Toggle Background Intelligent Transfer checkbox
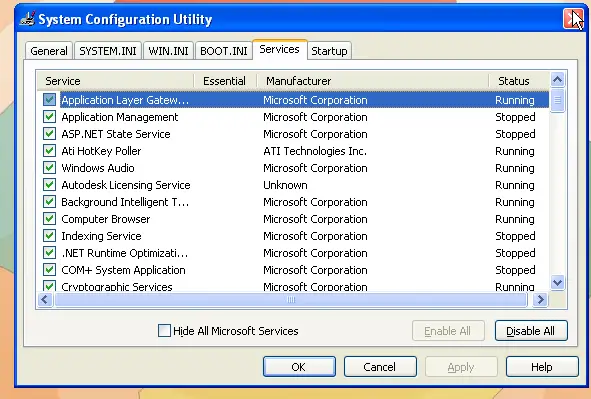This screenshot has height=399, width=591. pyautogui.click(x=49, y=202)
